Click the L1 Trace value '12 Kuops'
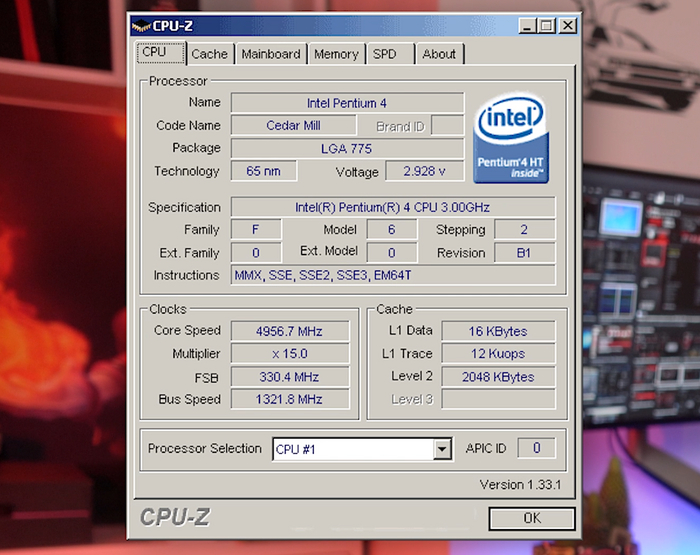 pos(498,354)
